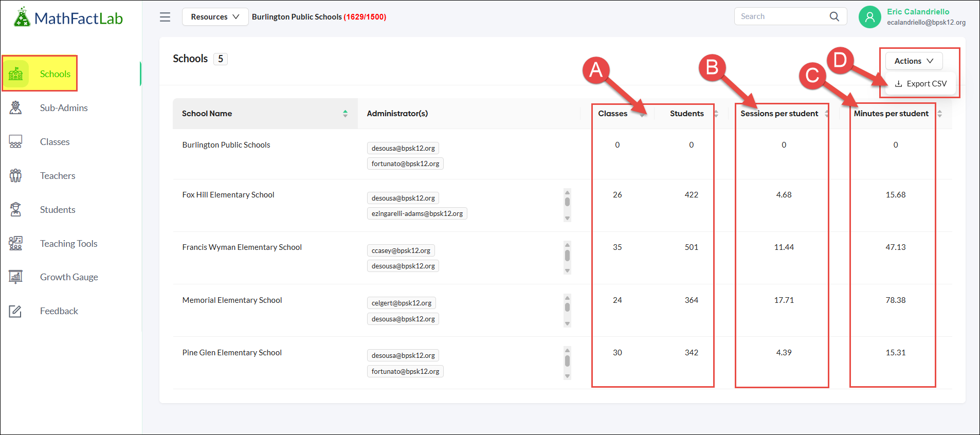
Task: Click Memorial sessions value 17.71
Action: 784,300
